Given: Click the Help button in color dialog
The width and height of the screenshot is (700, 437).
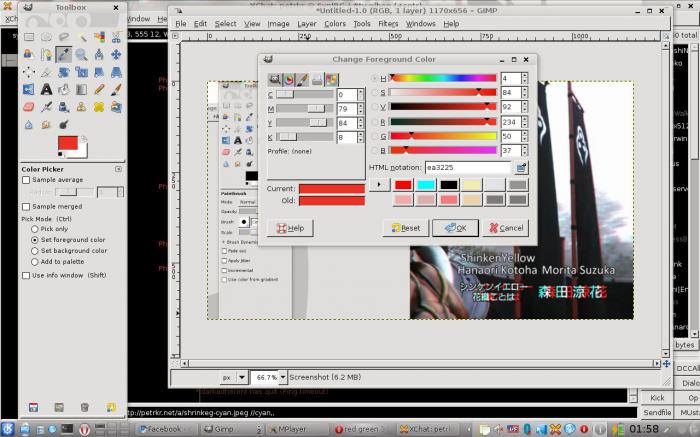Looking at the screenshot, I should [x=290, y=228].
